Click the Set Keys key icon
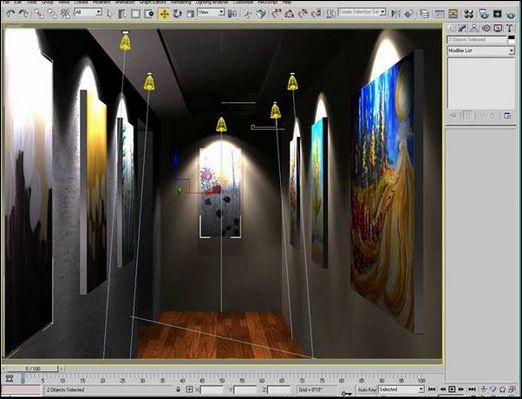 (346, 393)
